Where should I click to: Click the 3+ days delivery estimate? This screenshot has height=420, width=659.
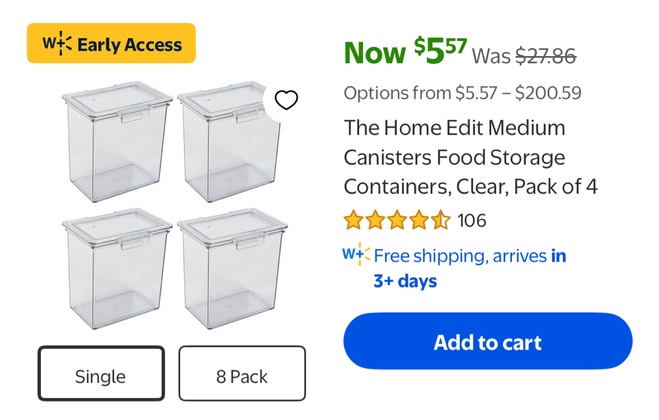pos(405,281)
